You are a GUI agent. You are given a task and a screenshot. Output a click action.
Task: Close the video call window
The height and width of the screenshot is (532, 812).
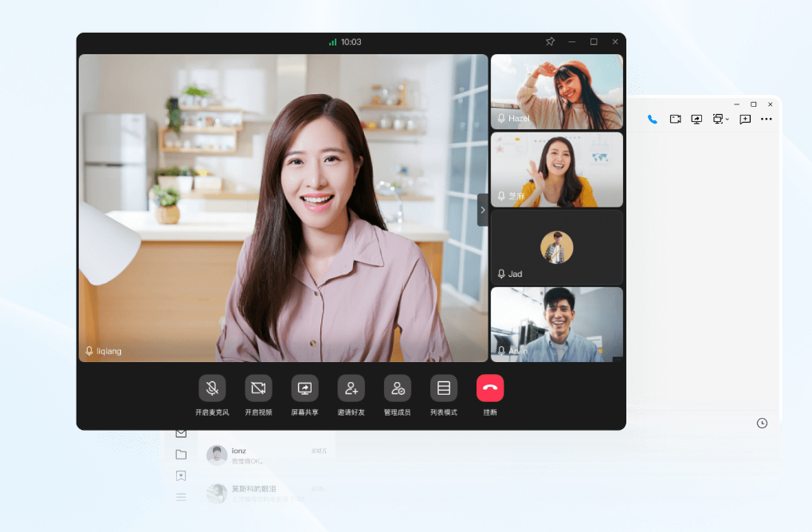coord(615,41)
